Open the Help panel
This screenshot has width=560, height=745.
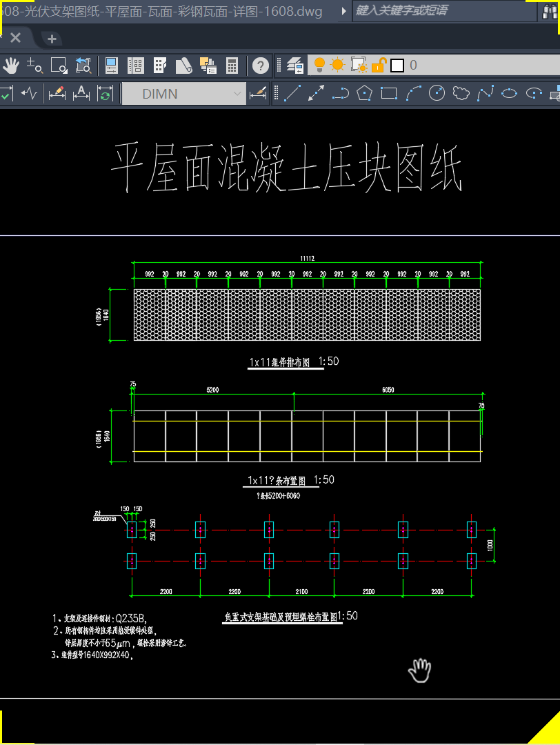click(260, 65)
